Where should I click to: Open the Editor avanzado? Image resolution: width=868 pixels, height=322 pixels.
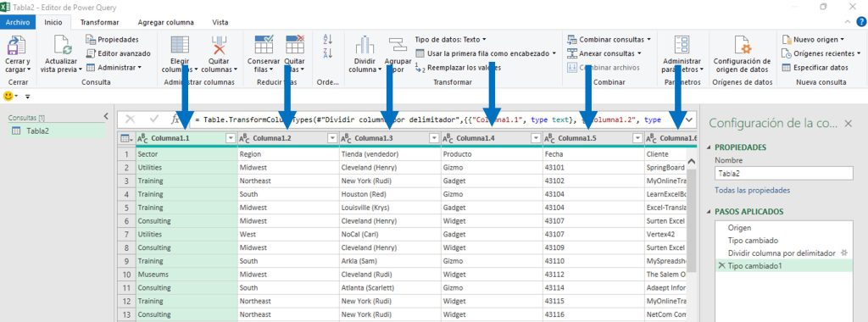point(118,53)
